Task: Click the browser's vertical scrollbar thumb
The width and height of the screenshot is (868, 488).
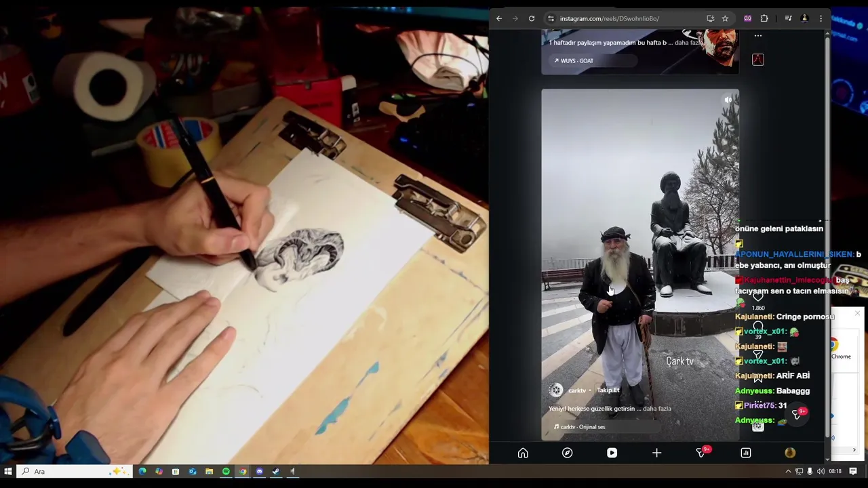Action: coord(827,237)
